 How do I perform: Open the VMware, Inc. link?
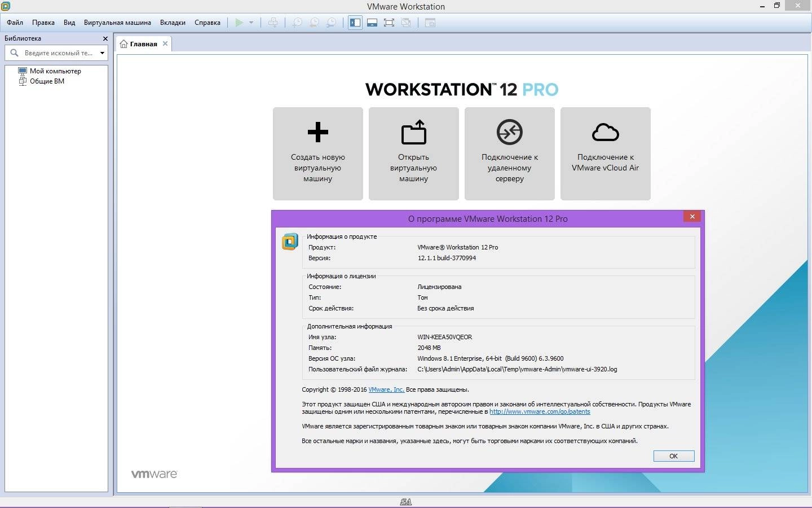(386, 389)
